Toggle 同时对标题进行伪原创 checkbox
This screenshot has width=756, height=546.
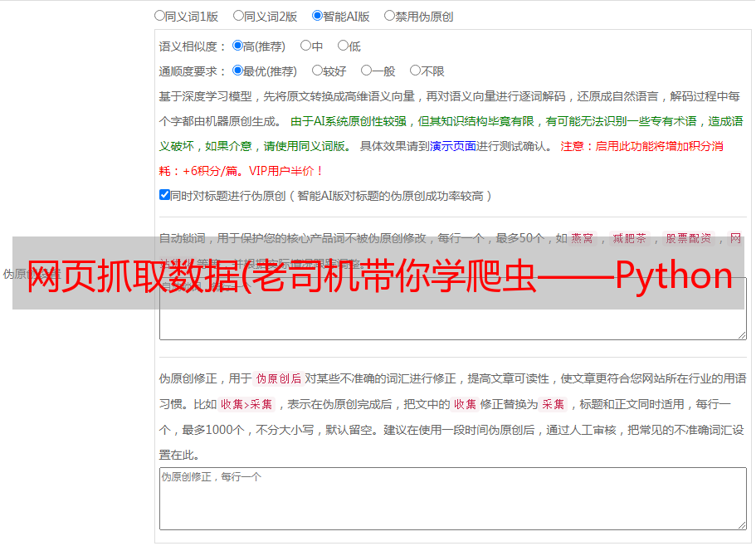coord(164,195)
